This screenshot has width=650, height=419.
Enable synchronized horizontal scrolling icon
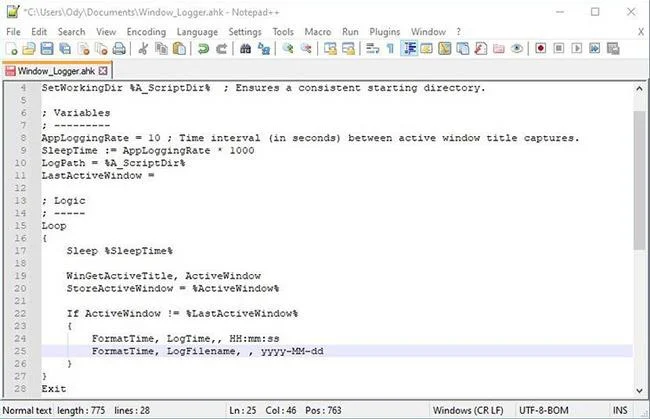tap(348, 49)
